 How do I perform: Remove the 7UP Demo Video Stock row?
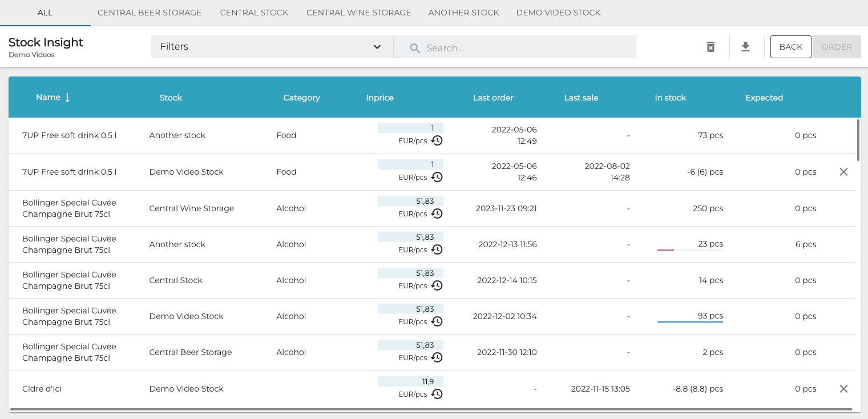click(843, 172)
